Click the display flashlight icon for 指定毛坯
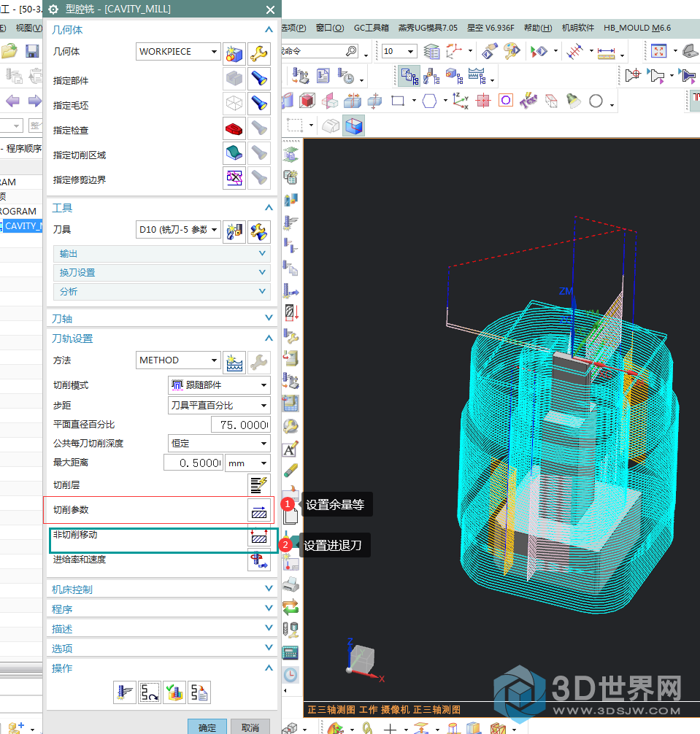The width and height of the screenshot is (700, 734). point(259,104)
